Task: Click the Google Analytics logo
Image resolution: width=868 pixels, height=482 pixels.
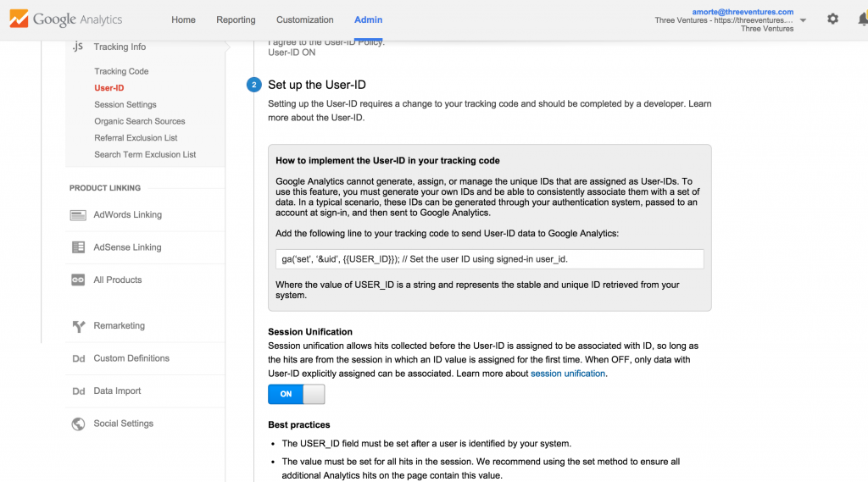Action: [66, 19]
